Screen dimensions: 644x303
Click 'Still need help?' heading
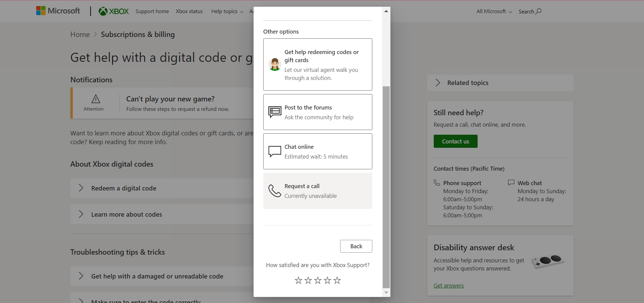click(459, 113)
